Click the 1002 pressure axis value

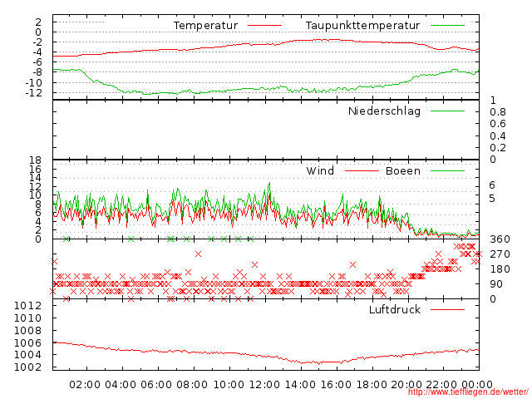27,367
